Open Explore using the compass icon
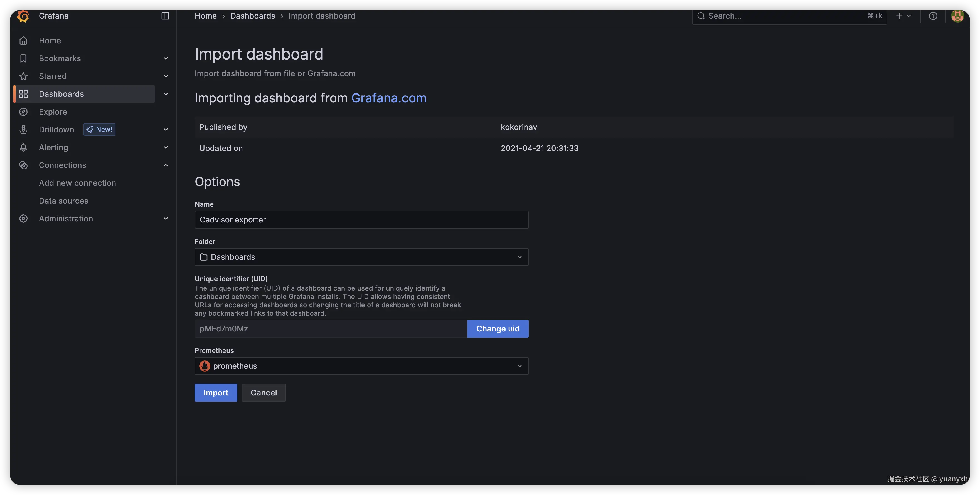 (23, 112)
